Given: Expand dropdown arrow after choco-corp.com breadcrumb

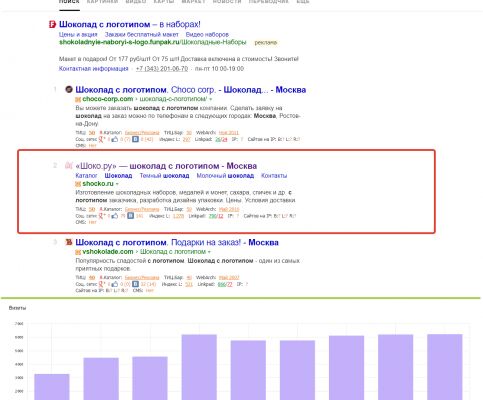Looking at the screenshot, I should 210,99.
